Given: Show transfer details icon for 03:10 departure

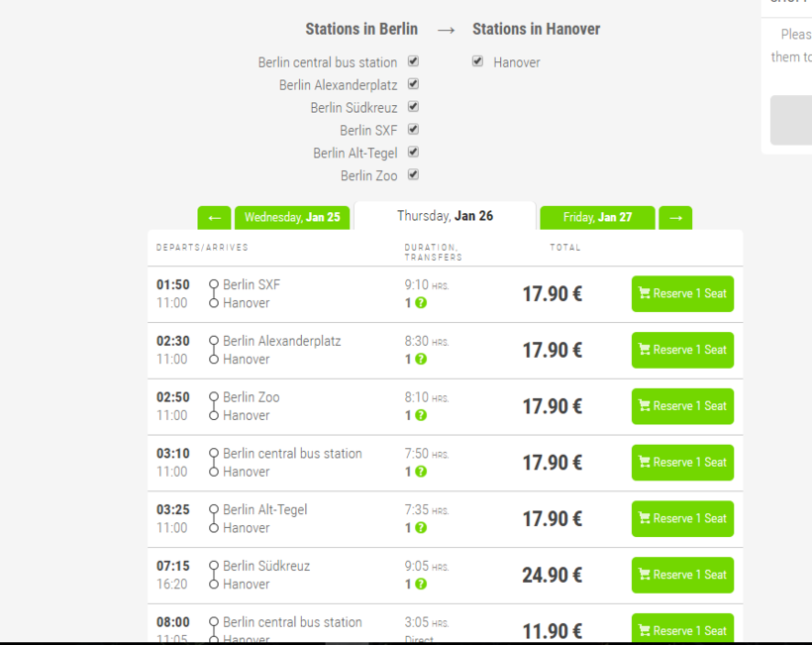Looking at the screenshot, I should pyautogui.click(x=421, y=473).
